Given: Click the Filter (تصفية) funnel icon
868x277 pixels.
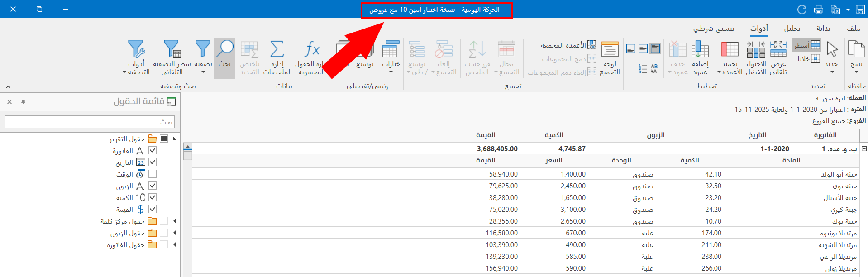Looking at the screenshot, I should [203, 49].
